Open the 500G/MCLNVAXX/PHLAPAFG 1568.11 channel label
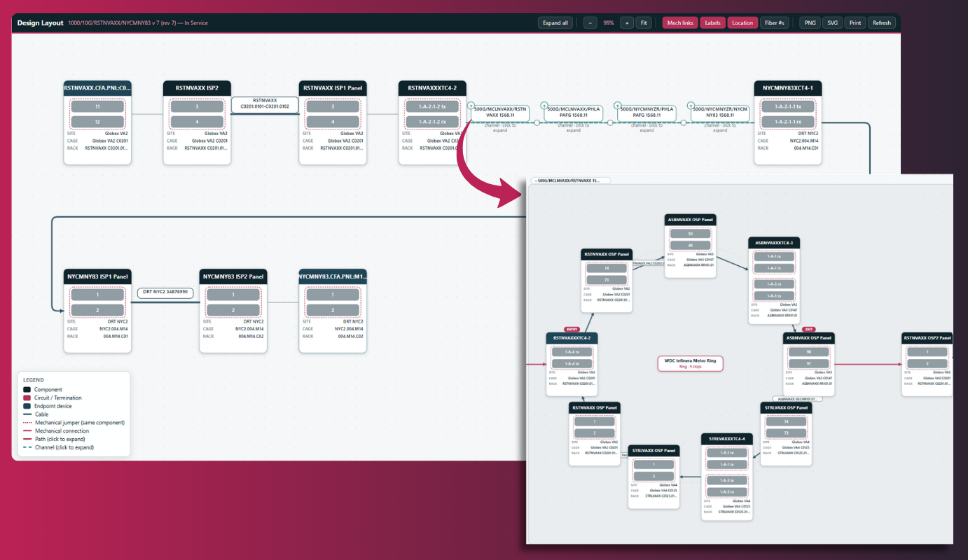Screen dimensions: 968x560 click(x=574, y=112)
